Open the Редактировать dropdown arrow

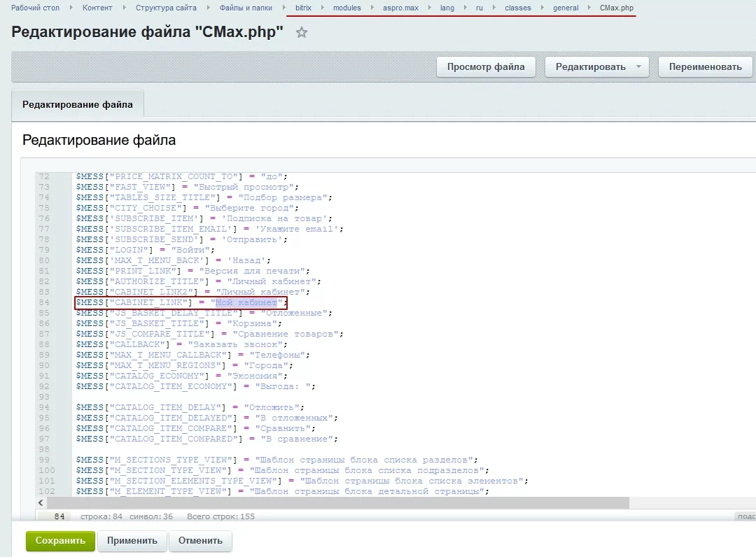[639, 66]
